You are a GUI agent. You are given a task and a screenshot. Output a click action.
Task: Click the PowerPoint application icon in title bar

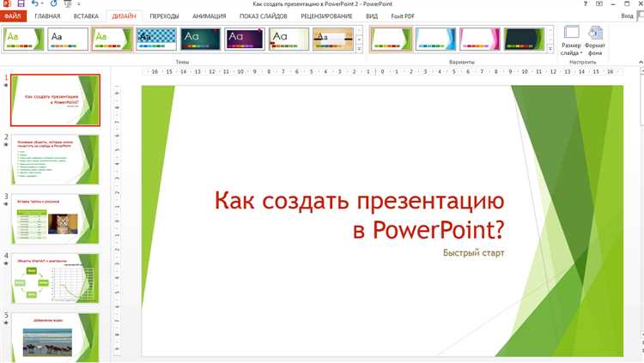coord(6,3)
